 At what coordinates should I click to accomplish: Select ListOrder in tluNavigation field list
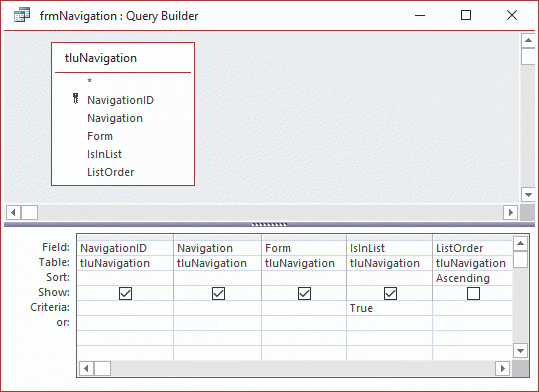(110, 172)
